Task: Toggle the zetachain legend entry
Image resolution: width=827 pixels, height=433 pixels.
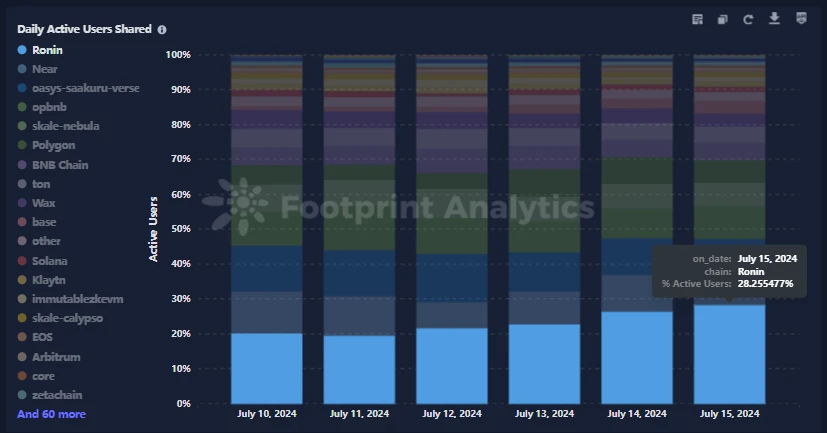Action: click(50, 395)
